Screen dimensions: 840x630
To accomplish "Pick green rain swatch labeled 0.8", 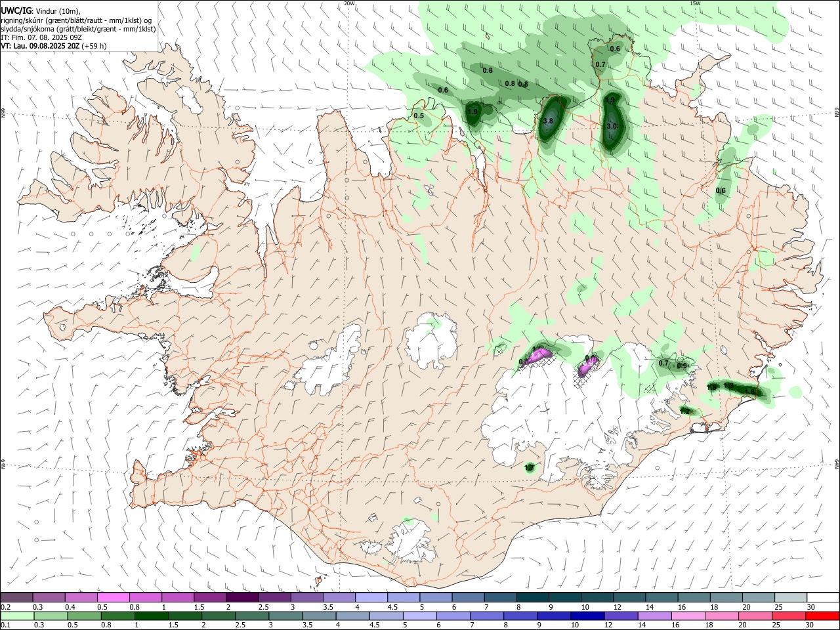I will click(117, 616).
